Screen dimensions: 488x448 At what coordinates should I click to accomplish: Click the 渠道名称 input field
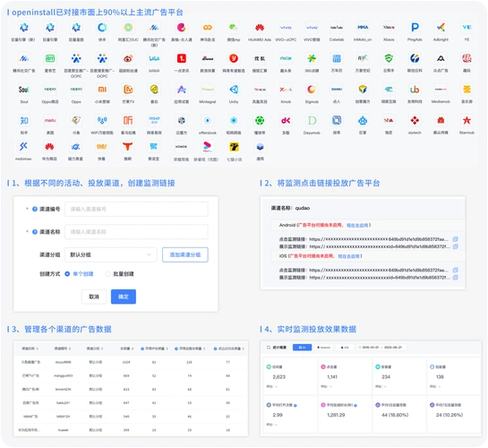(x=136, y=232)
